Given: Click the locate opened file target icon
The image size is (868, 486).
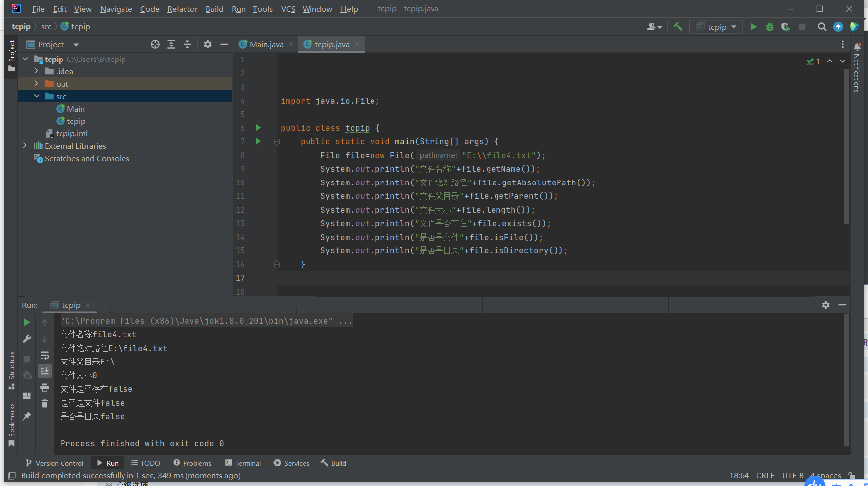Looking at the screenshot, I should (x=155, y=44).
